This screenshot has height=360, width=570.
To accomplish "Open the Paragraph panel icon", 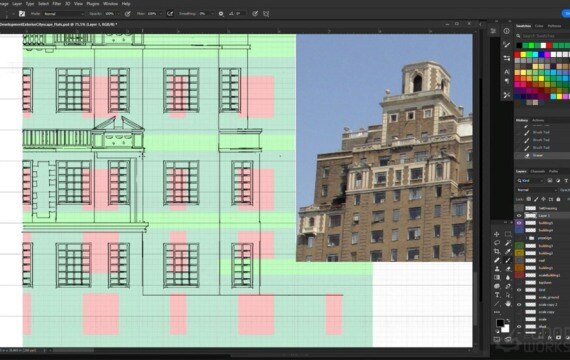I will pyautogui.click(x=506, y=81).
